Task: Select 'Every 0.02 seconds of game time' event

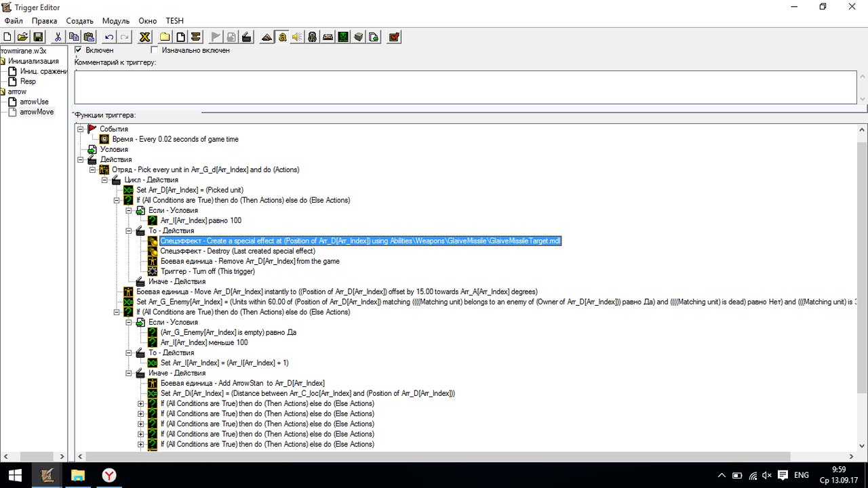Action: click(175, 139)
